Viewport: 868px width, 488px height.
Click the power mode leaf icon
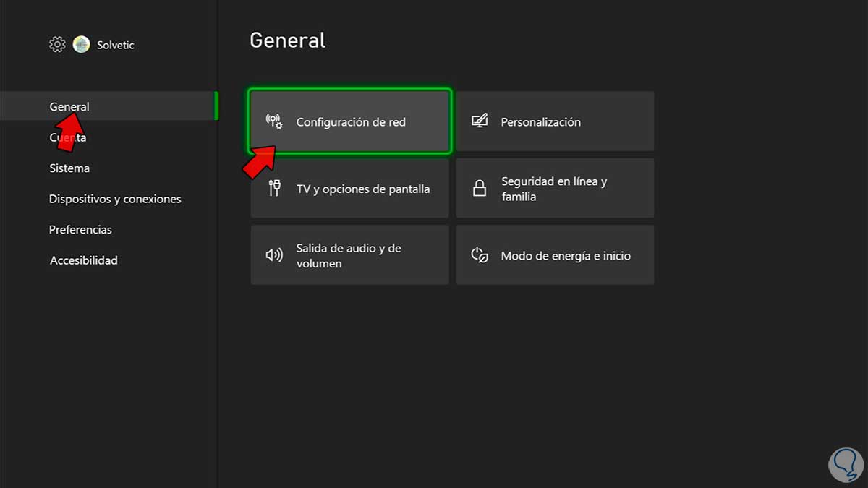point(479,255)
